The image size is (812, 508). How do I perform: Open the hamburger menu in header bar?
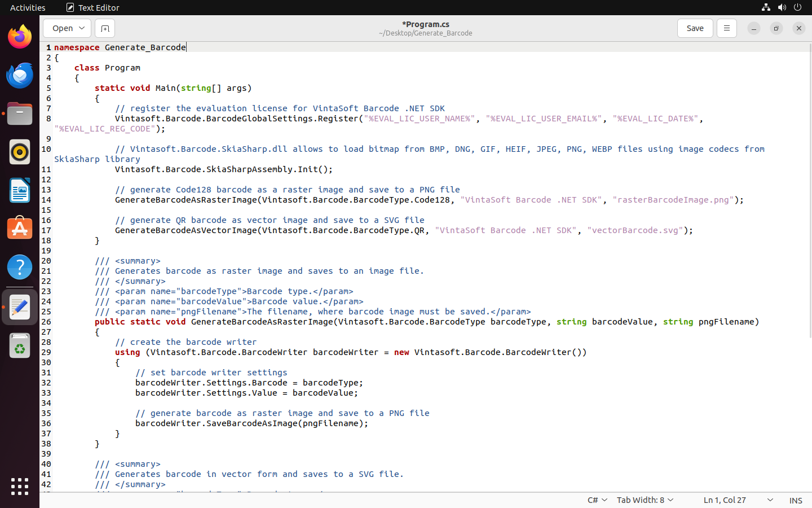726,28
